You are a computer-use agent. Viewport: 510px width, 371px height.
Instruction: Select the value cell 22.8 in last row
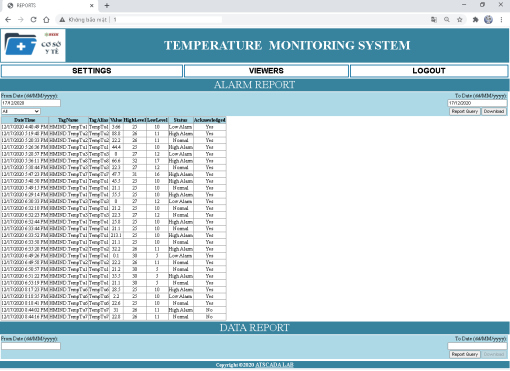116,317
